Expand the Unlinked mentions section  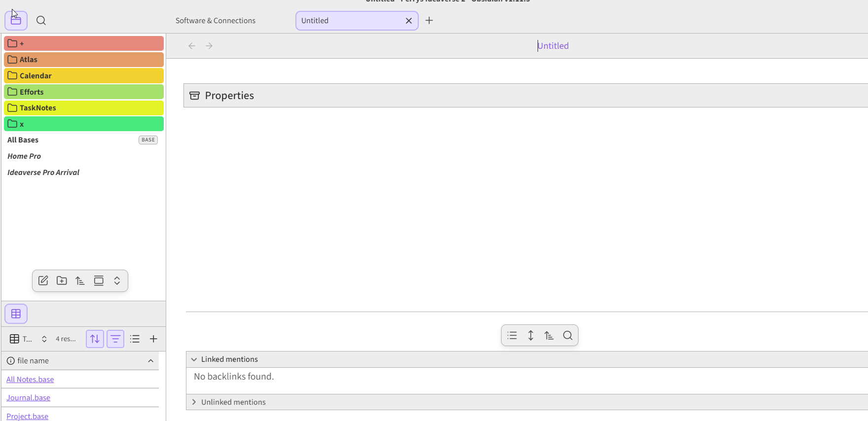pos(194,402)
